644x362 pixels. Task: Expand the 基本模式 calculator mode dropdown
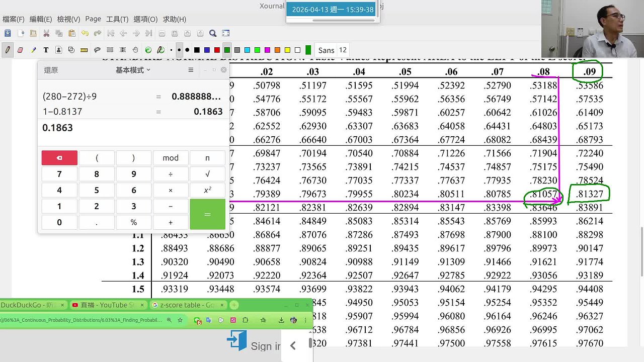tap(133, 70)
